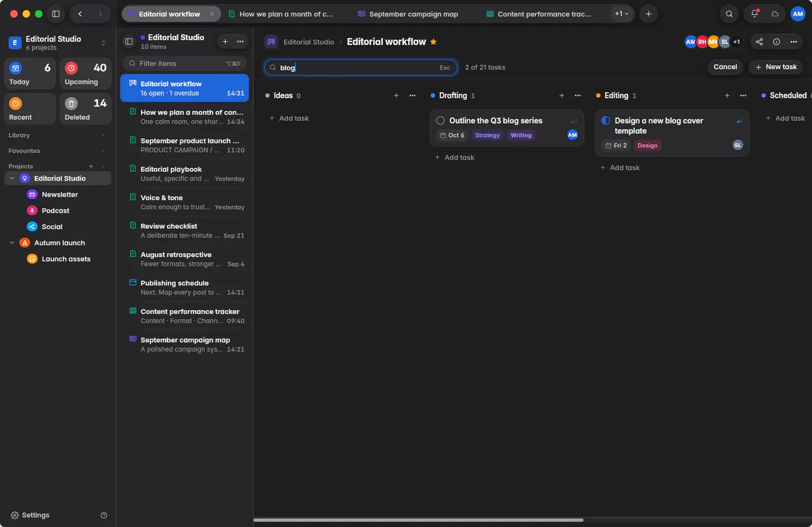Open more options in Editorial Studio list header
This screenshot has height=527, width=812.
click(240, 41)
